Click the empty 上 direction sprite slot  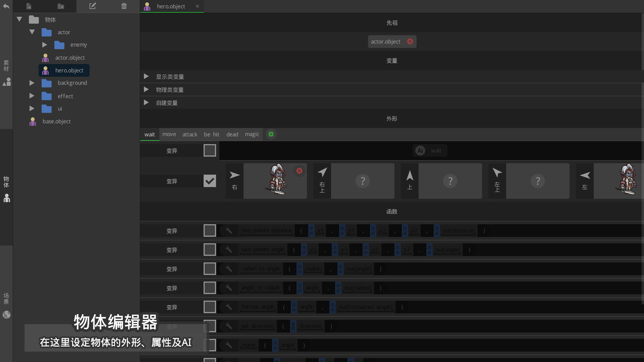tap(450, 181)
